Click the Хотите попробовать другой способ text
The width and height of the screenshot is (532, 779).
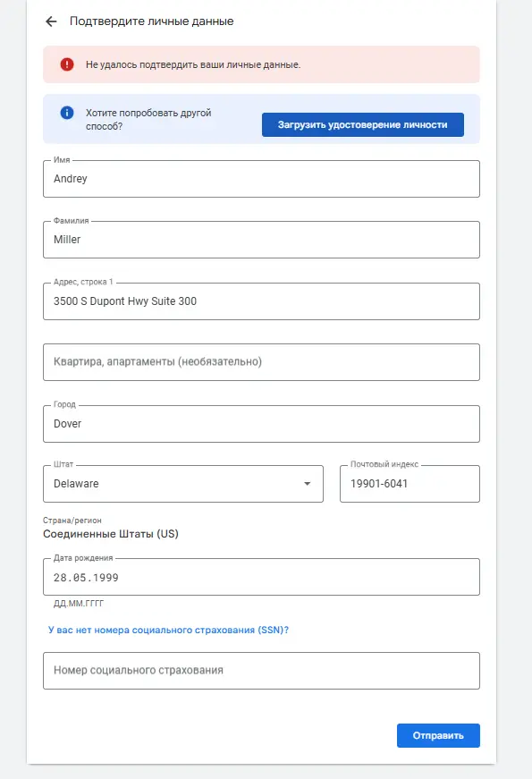[x=148, y=119]
